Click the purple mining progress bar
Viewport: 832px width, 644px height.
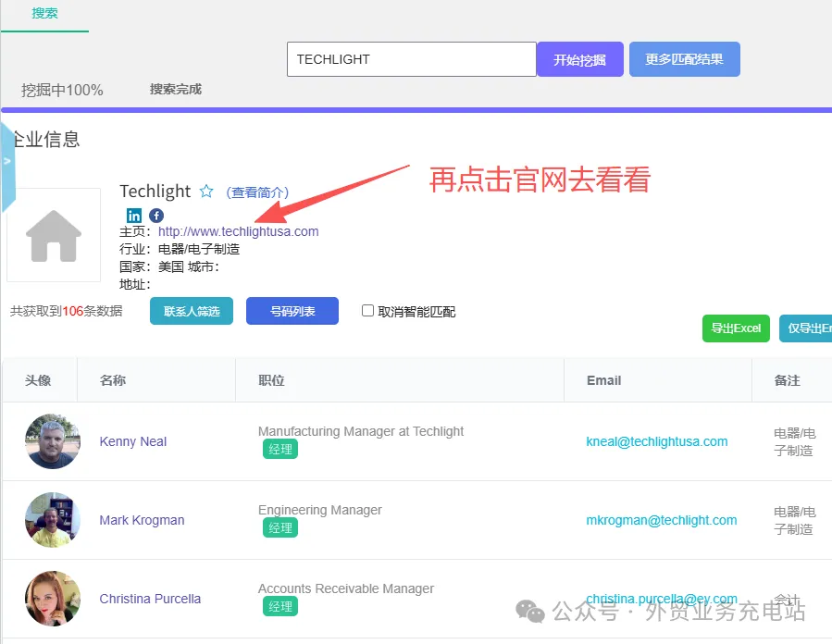tap(416, 110)
